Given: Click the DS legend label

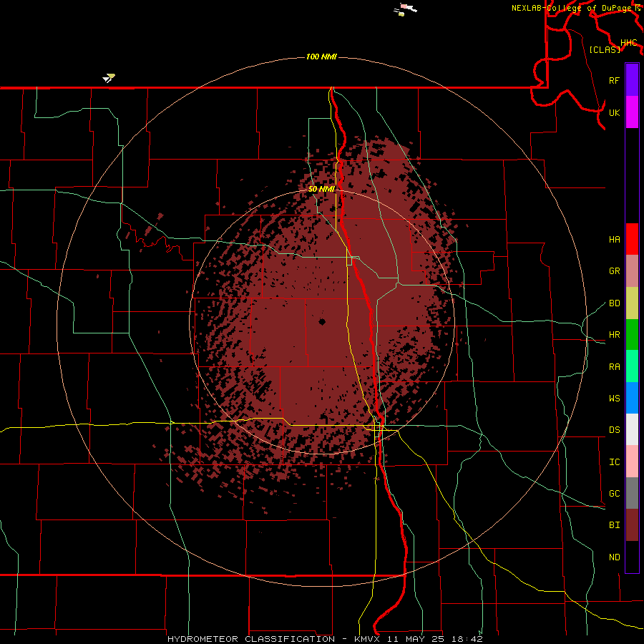Looking at the screenshot, I should click(x=615, y=430).
